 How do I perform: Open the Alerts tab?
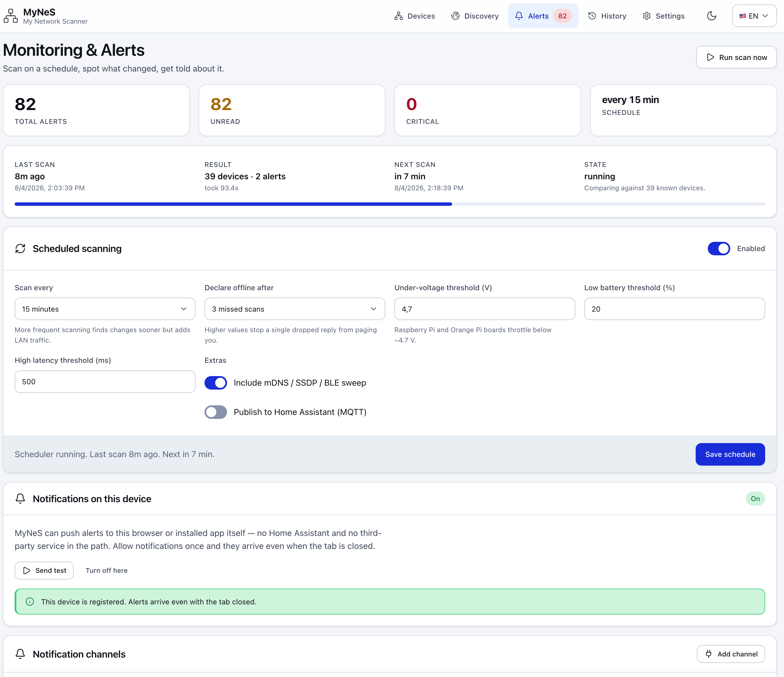point(543,16)
